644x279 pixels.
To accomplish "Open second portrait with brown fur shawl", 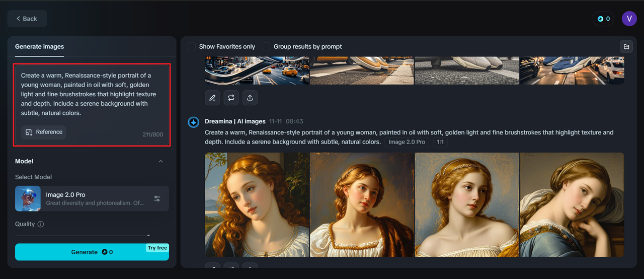I will click(362, 205).
